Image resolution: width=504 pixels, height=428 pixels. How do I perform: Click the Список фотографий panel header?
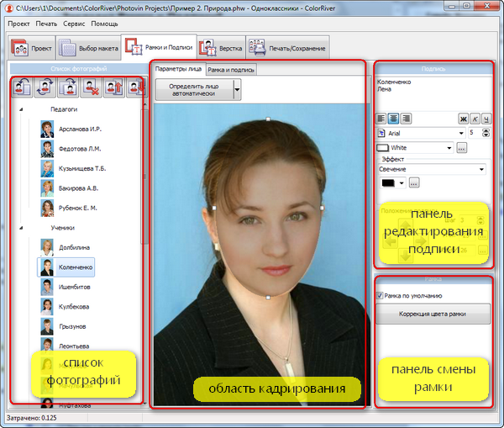(x=79, y=69)
